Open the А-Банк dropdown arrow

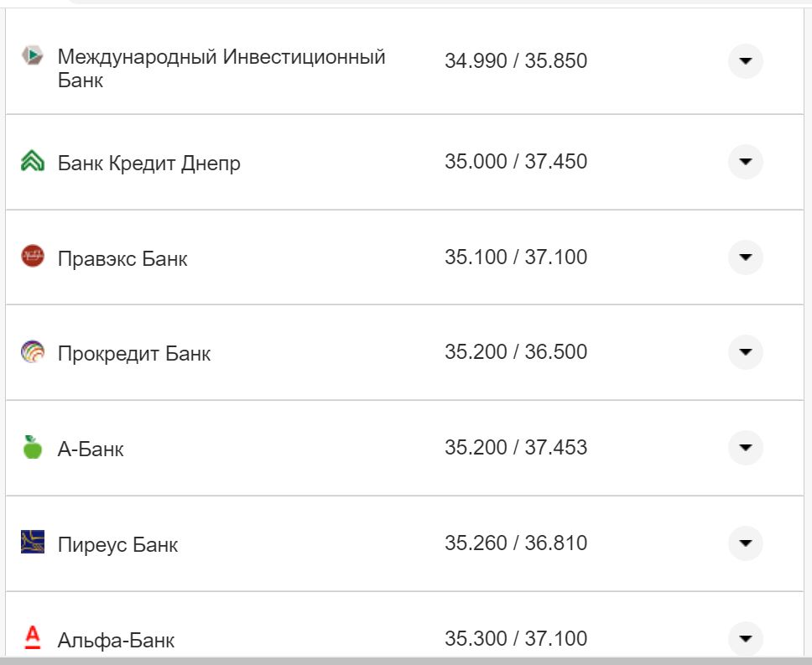tap(745, 448)
